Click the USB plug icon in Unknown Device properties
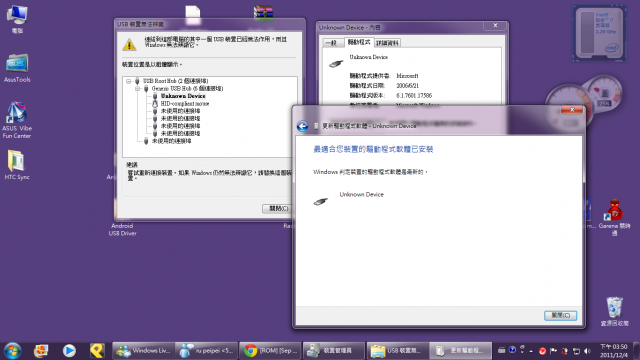 tap(336, 64)
